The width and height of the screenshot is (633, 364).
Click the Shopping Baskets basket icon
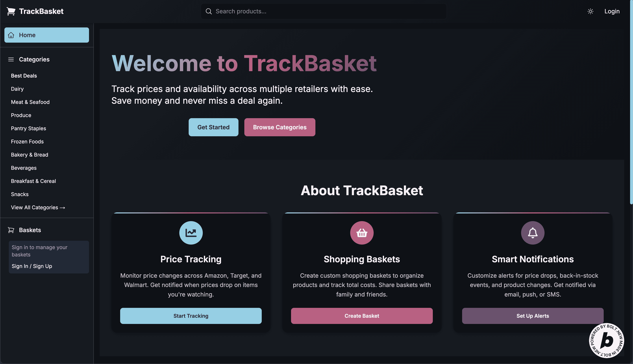tap(362, 233)
